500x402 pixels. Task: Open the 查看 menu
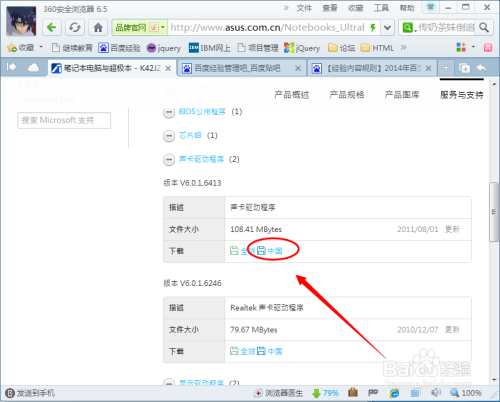[x=330, y=8]
